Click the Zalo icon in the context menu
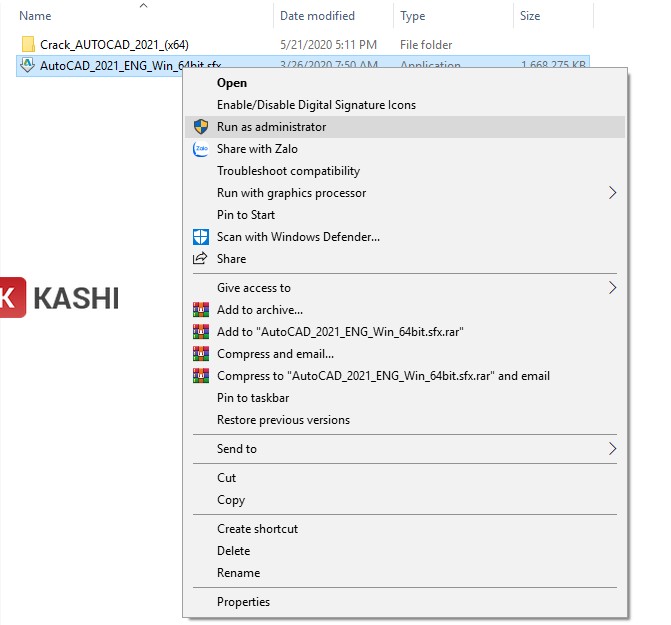 201,149
